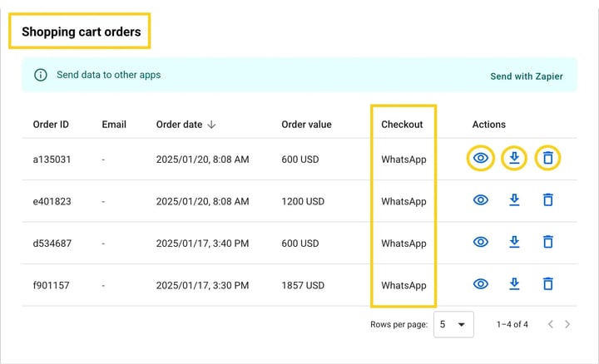Click WhatsApp checkout for order f901157

pos(403,285)
